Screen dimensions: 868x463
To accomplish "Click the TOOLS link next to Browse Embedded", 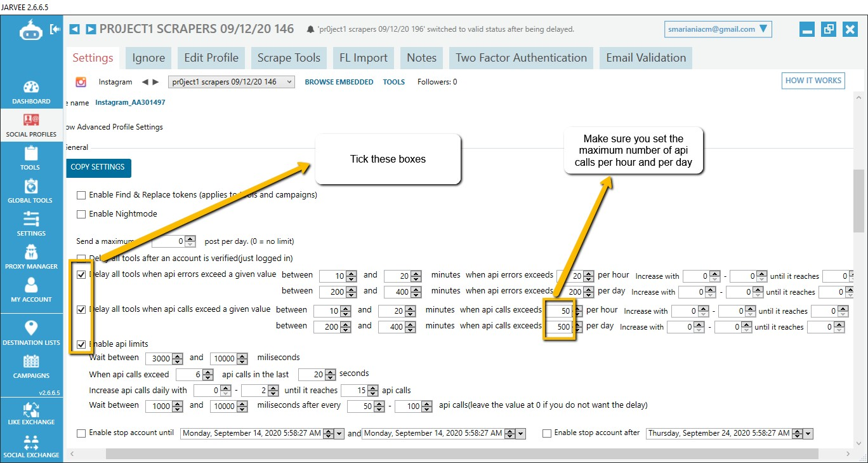I will 394,82.
